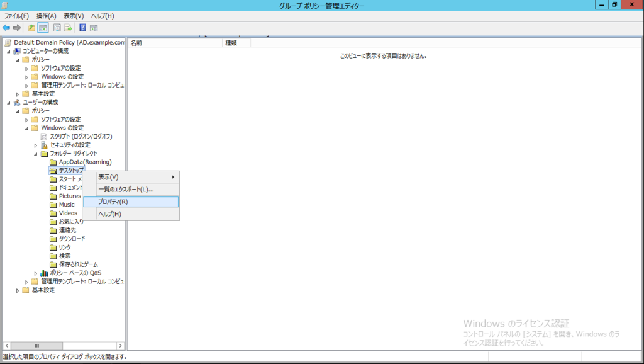Toggle the Show/Hide Action Pane toolbar icon
Image resolution: width=644 pixels, height=364 pixels.
(x=94, y=28)
